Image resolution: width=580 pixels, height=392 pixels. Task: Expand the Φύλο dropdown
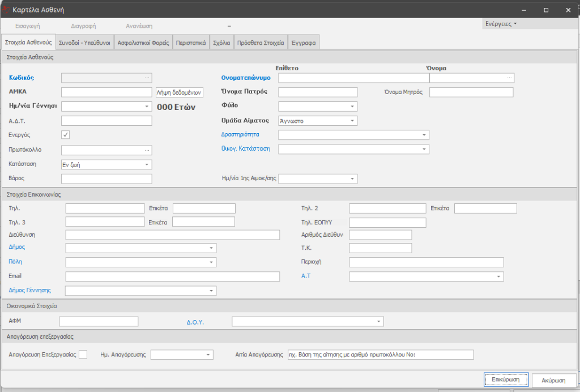(x=352, y=106)
